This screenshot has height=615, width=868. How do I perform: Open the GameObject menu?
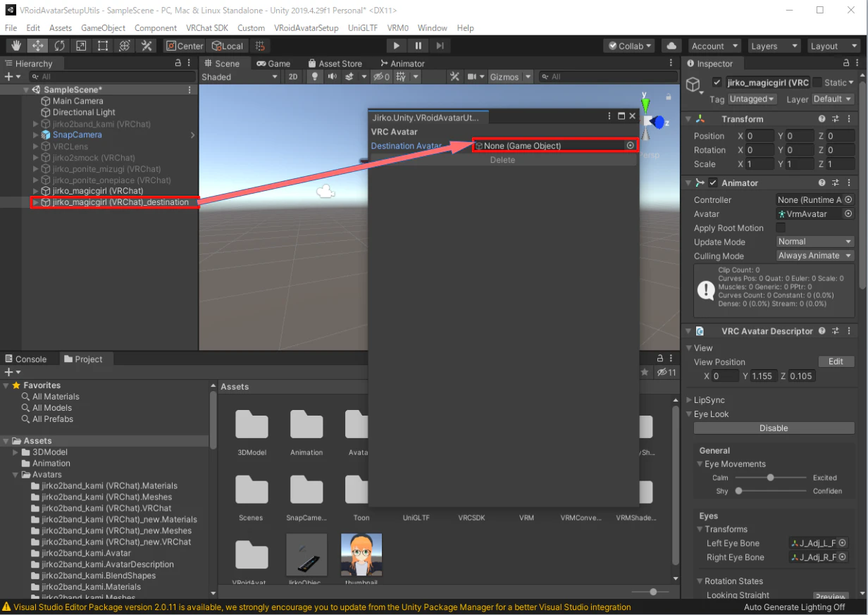(x=103, y=28)
